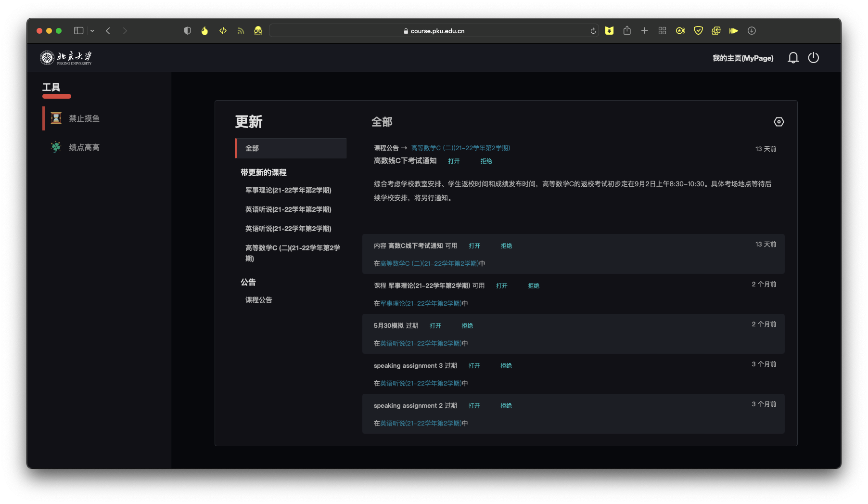Click the yellow cat extension icon
Screen dimensions: 868x504
pos(609,31)
